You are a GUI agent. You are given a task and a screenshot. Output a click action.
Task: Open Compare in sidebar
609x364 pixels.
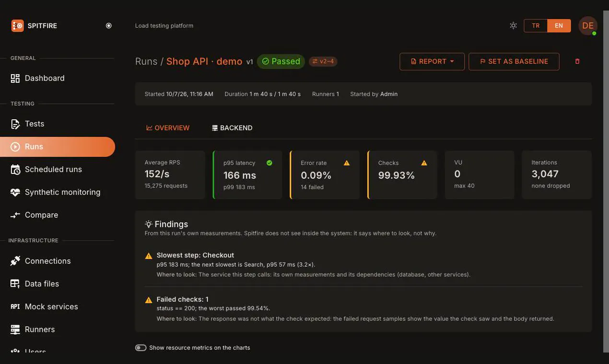point(58,215)
